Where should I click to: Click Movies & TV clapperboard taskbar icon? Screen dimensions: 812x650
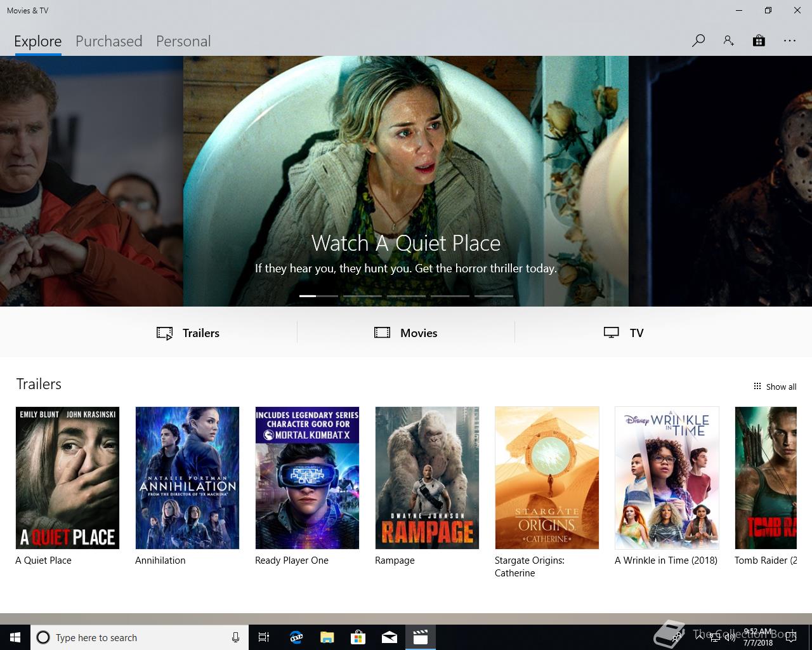[420, 637]
